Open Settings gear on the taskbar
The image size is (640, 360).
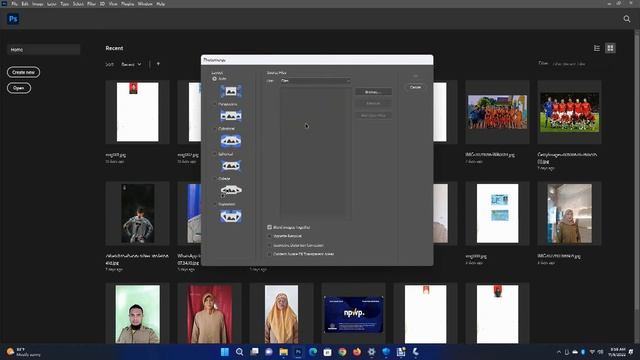(x=371, y=352)
